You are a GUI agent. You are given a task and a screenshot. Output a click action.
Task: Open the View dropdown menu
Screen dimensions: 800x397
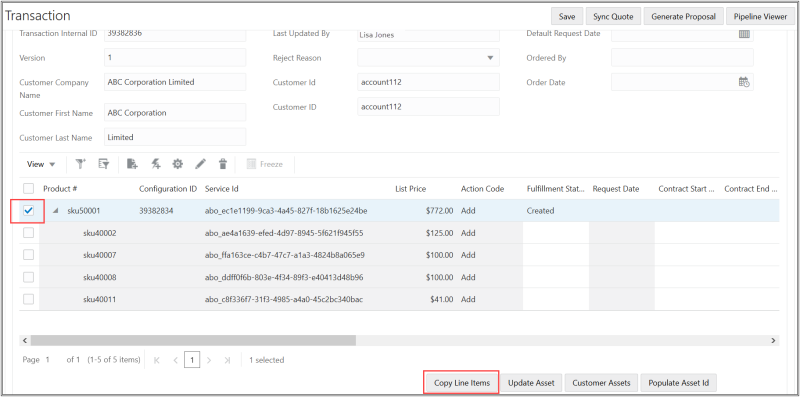(41, 164)
